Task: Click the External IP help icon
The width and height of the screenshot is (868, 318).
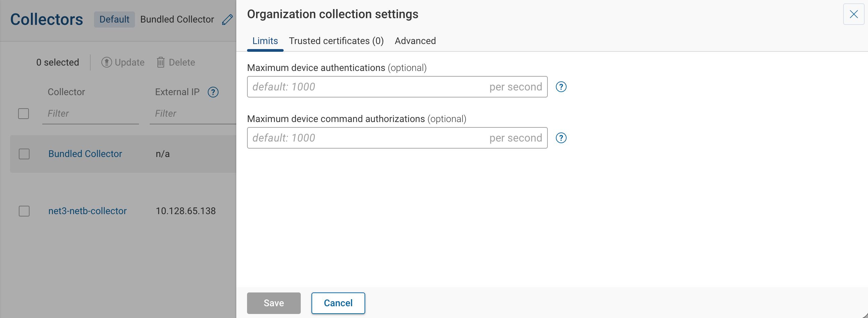Action: pos(213,92)
